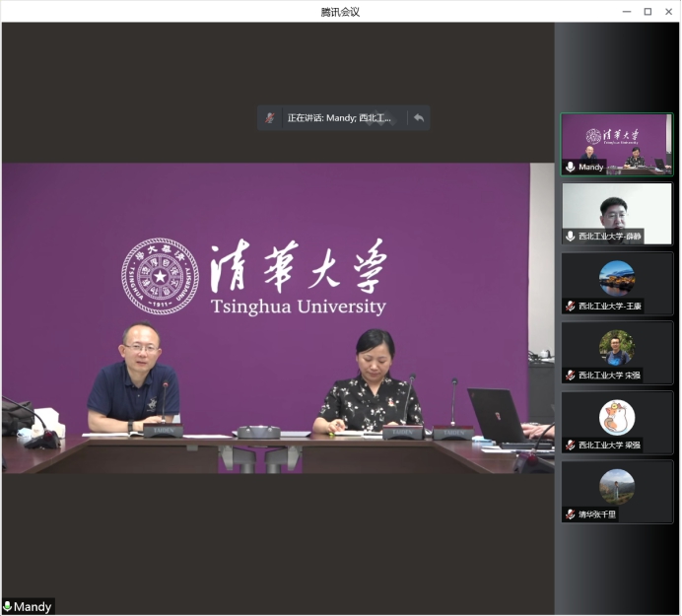Image resolution: width=682 pixels, height=616 pixels.
Task: Click the name label 西北工业大学-王康
Action: [x=610, y=307]
